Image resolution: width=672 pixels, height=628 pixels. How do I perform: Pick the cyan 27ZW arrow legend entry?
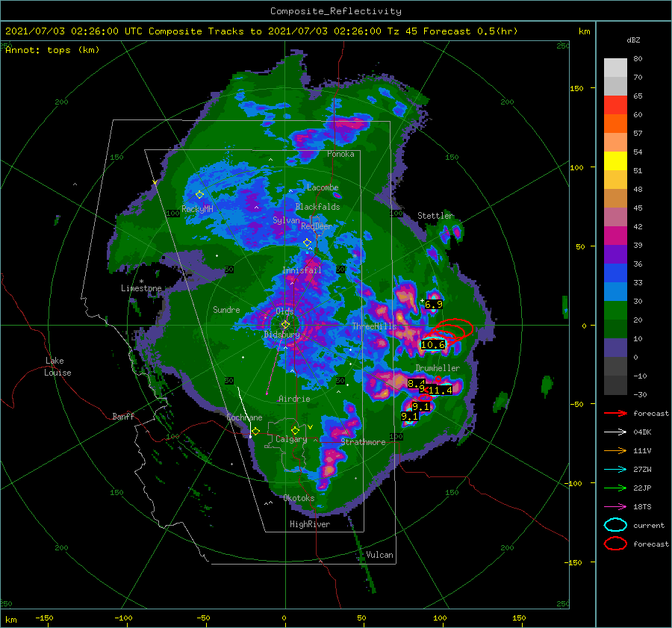615,470
